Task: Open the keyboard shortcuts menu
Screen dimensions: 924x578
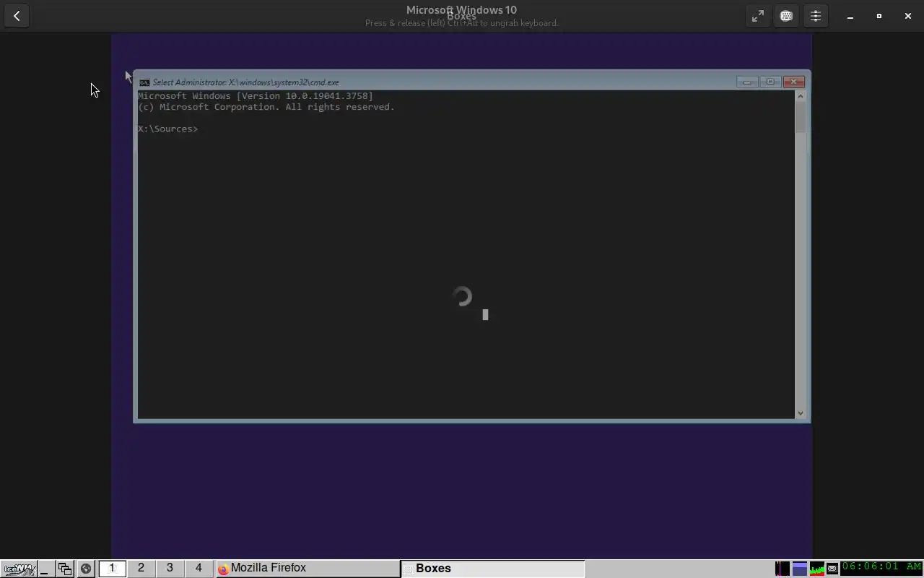Action: pos(786,16)
